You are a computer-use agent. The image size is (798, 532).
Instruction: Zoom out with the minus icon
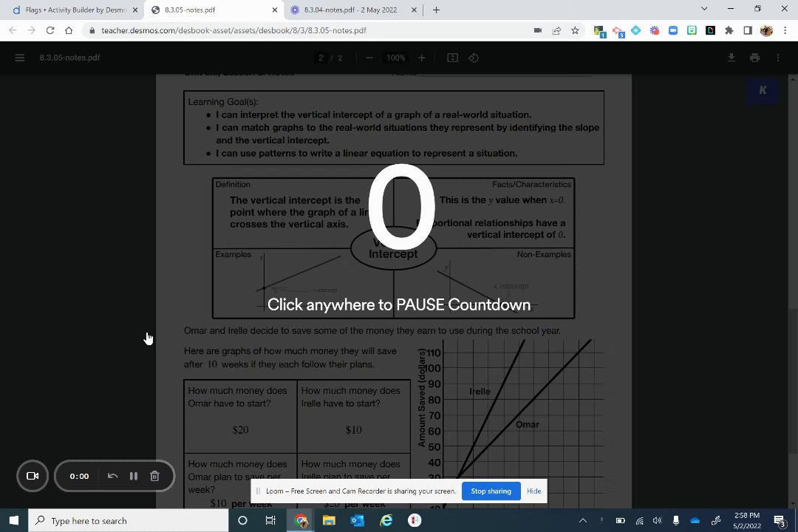(369, 58)
